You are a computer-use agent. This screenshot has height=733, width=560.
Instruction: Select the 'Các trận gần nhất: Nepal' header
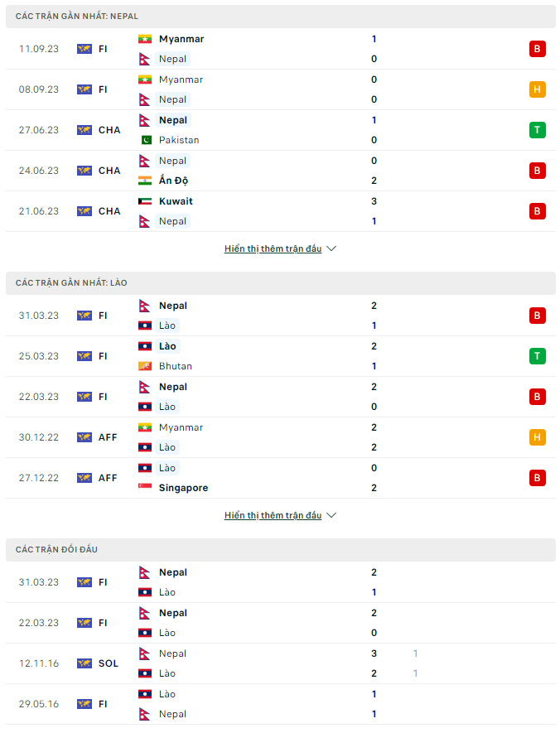pos(281,17)
